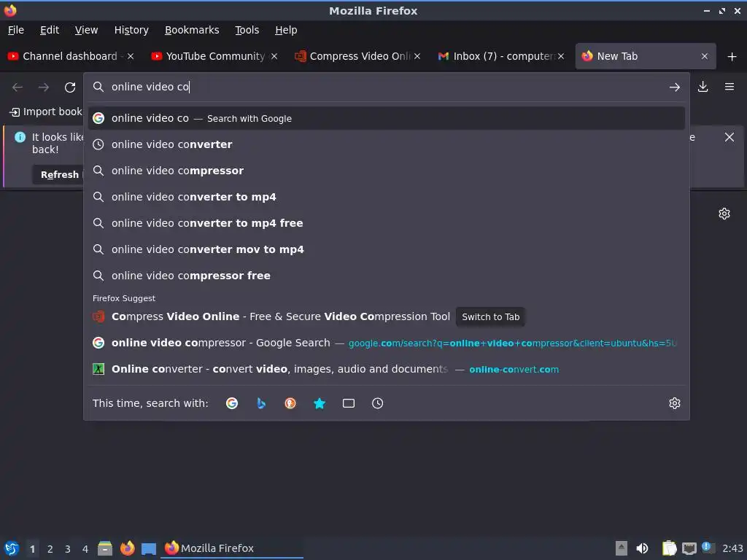Go back with the back arrow
This screenshot has width=747, height=560.
[x=18, y=87]
